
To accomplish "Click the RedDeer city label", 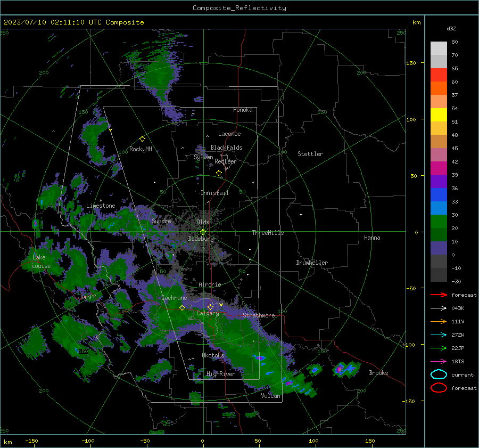I will tap(226, 161).
